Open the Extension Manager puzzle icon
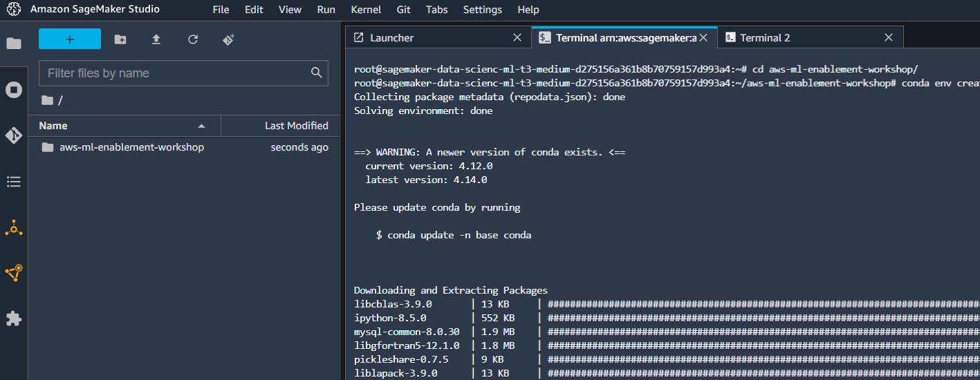The image size is (980, 380). (x=14, y=319)
